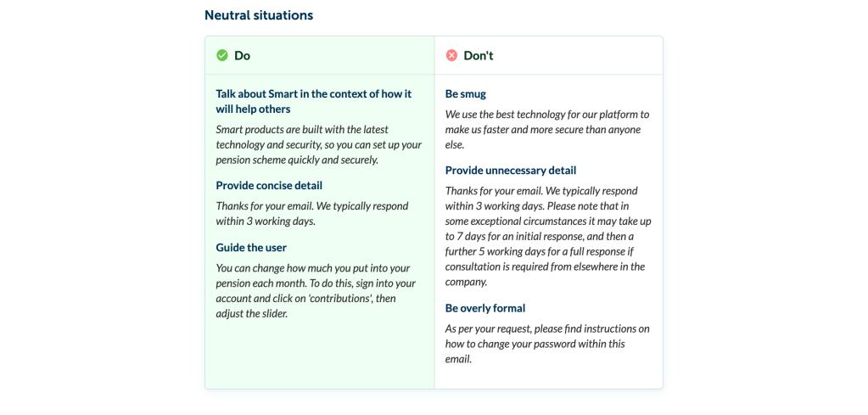Click the green checkmark icon beside Do
The width and height of the screenshot is (868, 415).
(x=222, y=55)
